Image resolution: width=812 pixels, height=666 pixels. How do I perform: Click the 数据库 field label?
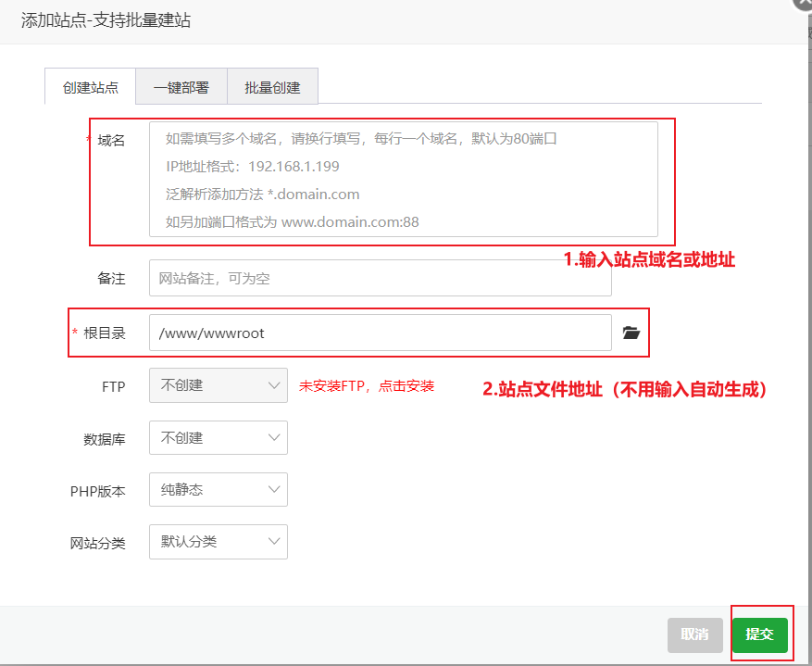click(x=104, y=439)
